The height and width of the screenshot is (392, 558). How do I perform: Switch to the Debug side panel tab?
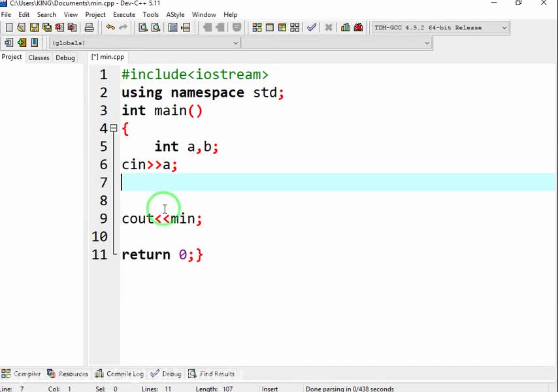65,57
